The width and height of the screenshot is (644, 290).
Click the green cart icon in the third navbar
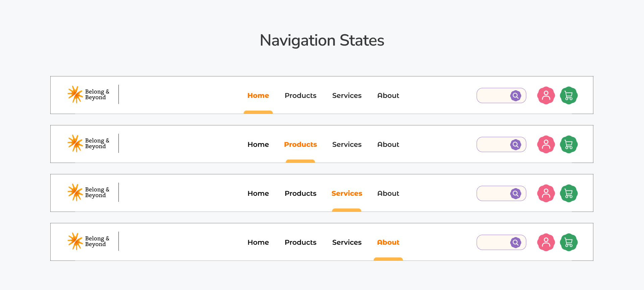tap(569, 193)
